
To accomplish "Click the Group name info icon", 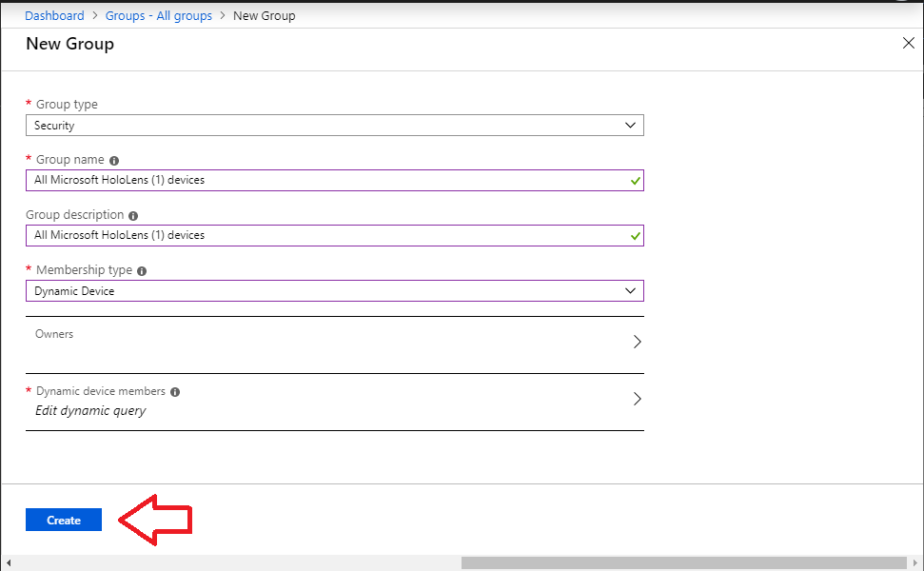I will (x=114, y=160).
